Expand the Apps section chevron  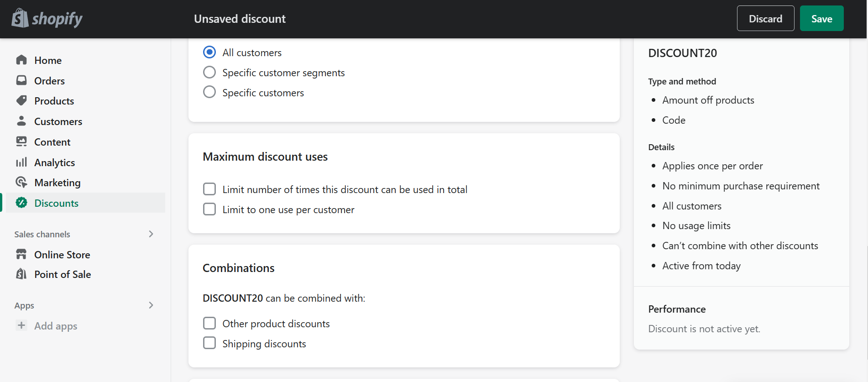(151, 305)
